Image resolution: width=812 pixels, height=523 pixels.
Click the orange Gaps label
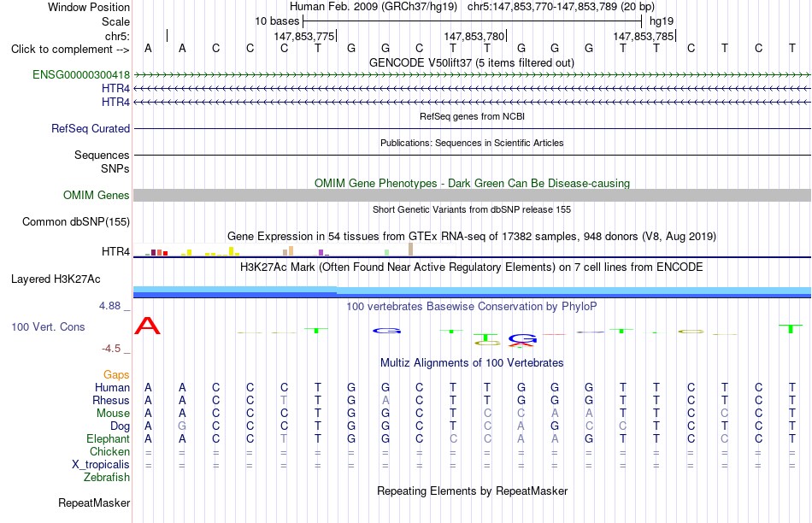pyautogui.click(x=116, y=375)
